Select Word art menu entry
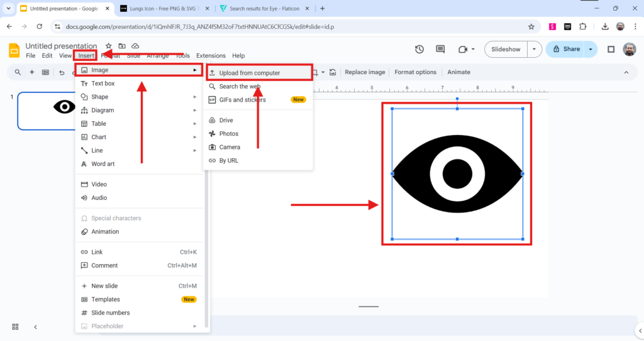The height and width of the screenshot is (341, 644). point(103,164)
